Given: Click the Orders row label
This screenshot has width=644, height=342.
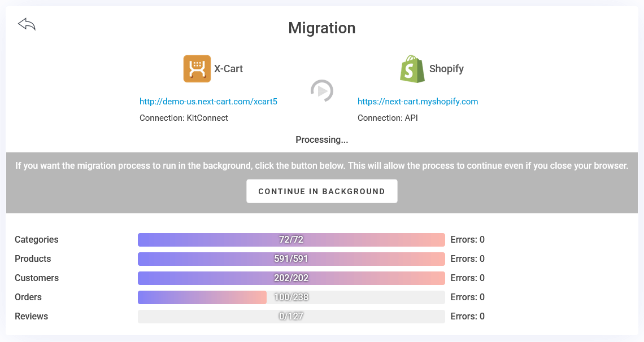Looking at the screenshot, I should click(28, 297).
